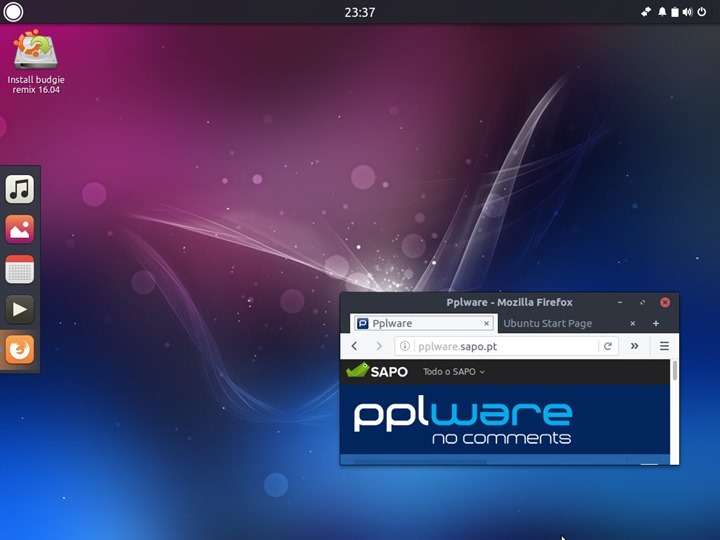The width and height of the screenshot is (720, 540).
Task: Select the Firefox icon in dock
Action: click(x=20, y=349)
